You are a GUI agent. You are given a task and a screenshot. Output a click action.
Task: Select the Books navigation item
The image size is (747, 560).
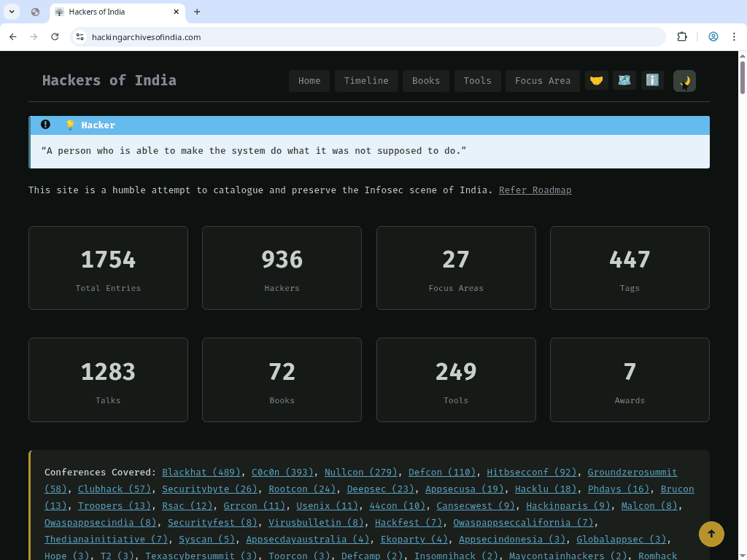(426, 81)
